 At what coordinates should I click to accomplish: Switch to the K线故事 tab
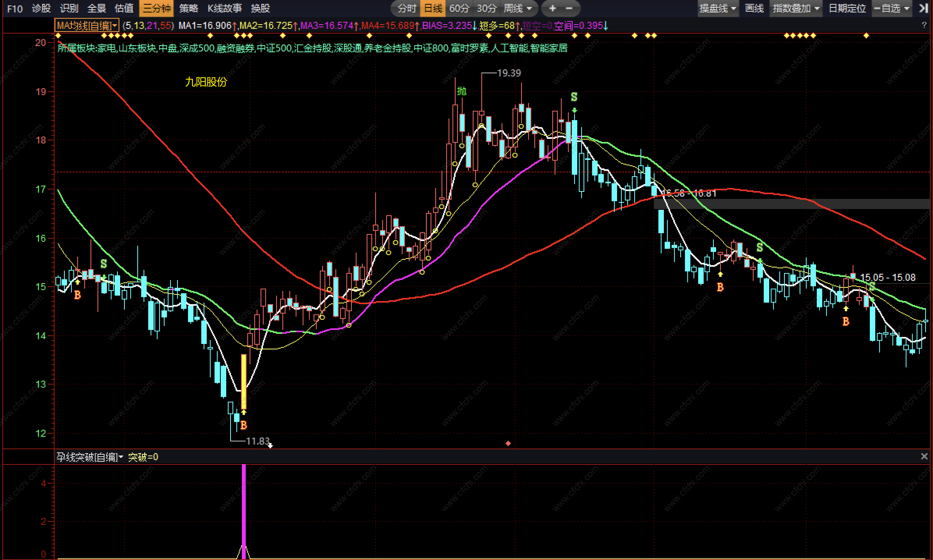click(225, 8)
